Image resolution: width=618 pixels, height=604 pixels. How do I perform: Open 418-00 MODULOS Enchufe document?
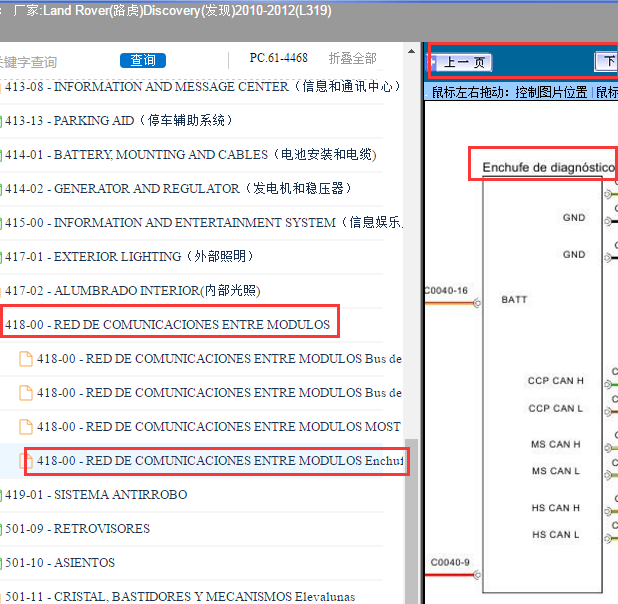click(x=220, y=460)
